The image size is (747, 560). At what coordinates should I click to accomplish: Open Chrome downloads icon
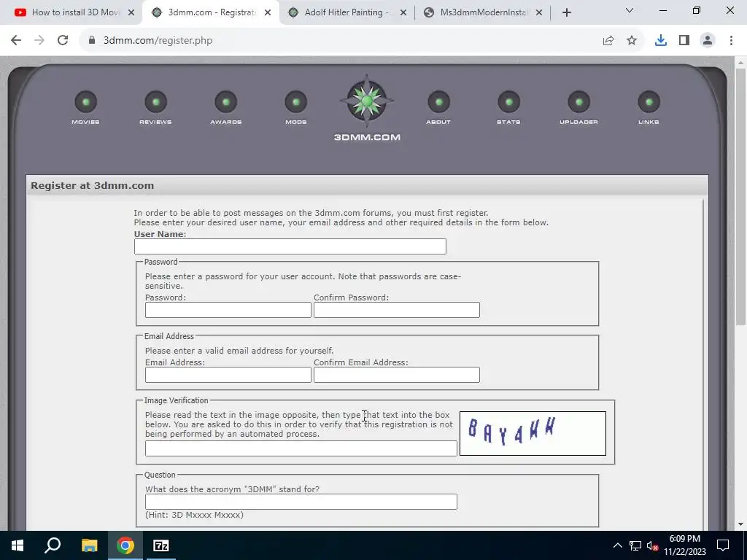661,41
